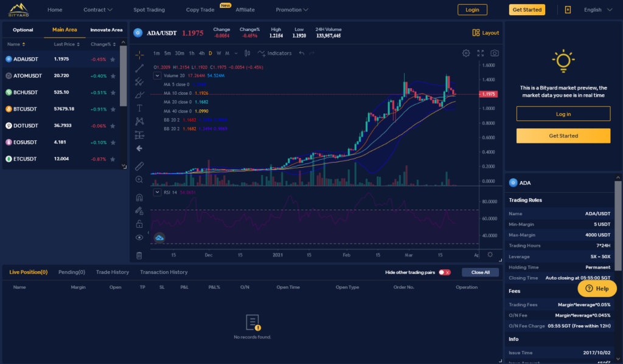
Task: Select the DOTUSDT market row
Action: [x=61, y=126]
